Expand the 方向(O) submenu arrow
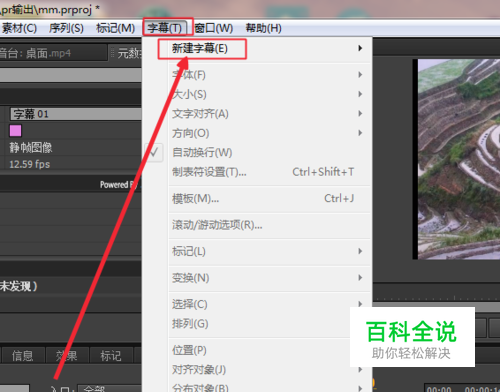The image size is (500, 392). tap(360, 133)
